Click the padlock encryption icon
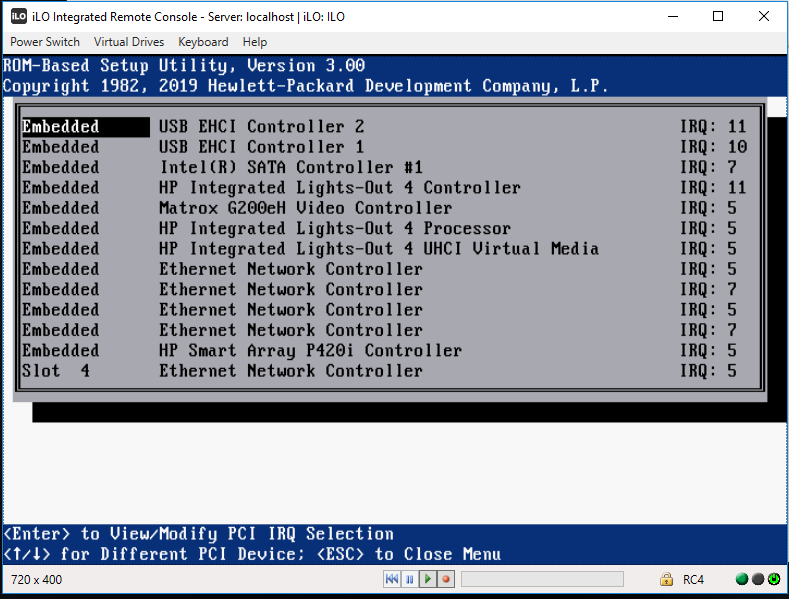Image resolution: width=789 pixels, height=599 pixels. (x=666, y=579)
